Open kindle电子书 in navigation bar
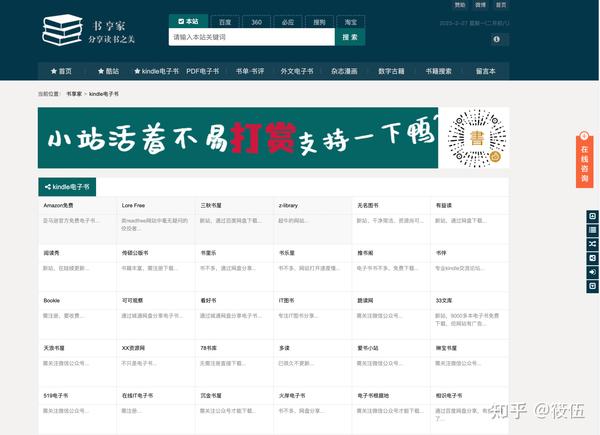The height and width of the screenshot is (435, 600). [x=156, y=71]
